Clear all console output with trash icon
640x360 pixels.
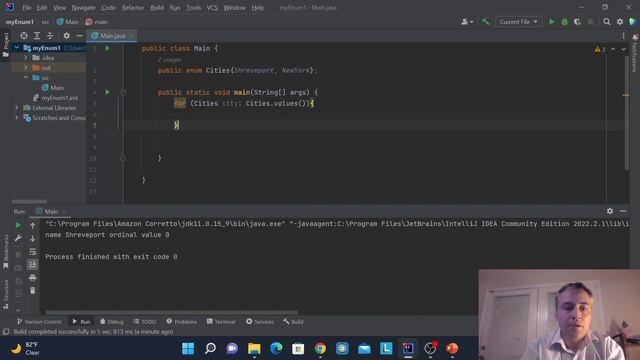pos(33,291)
